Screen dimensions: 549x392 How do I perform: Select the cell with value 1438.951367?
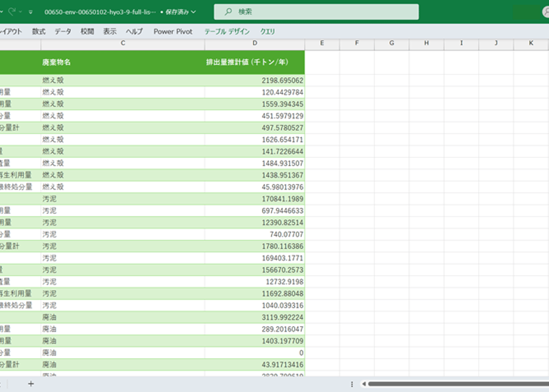(254, 175)
